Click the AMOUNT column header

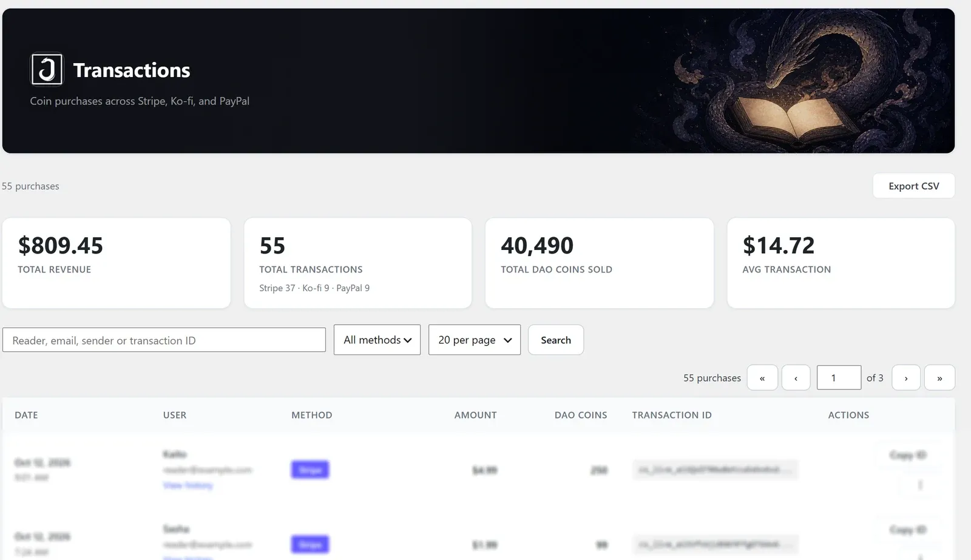(x=476, y=415)
